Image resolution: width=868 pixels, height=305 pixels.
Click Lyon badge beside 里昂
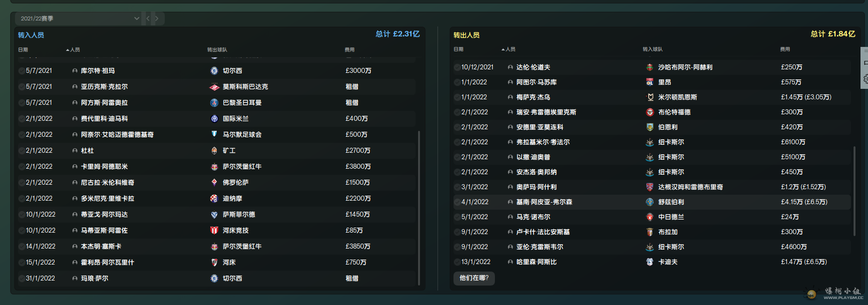(650, 82)
